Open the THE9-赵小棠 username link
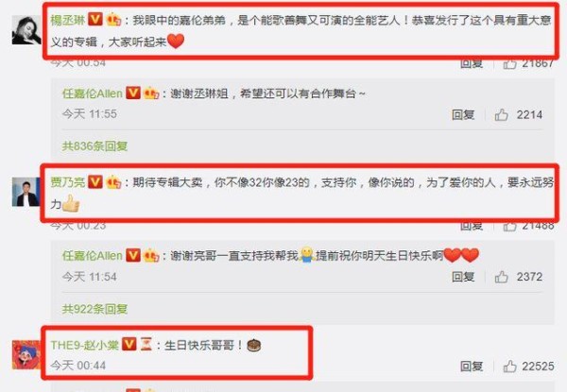Image resolution: width=567 pixels, height=392 pixels. (x=85, y=345)
